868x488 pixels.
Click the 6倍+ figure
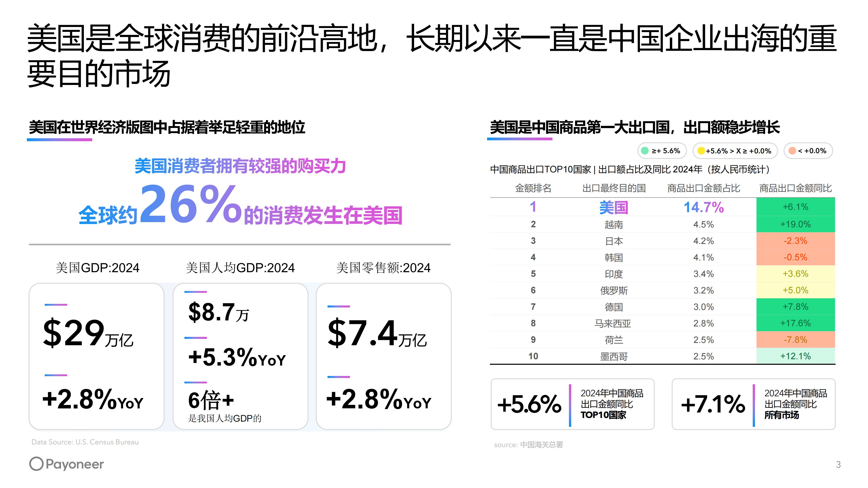click(211, 400)
